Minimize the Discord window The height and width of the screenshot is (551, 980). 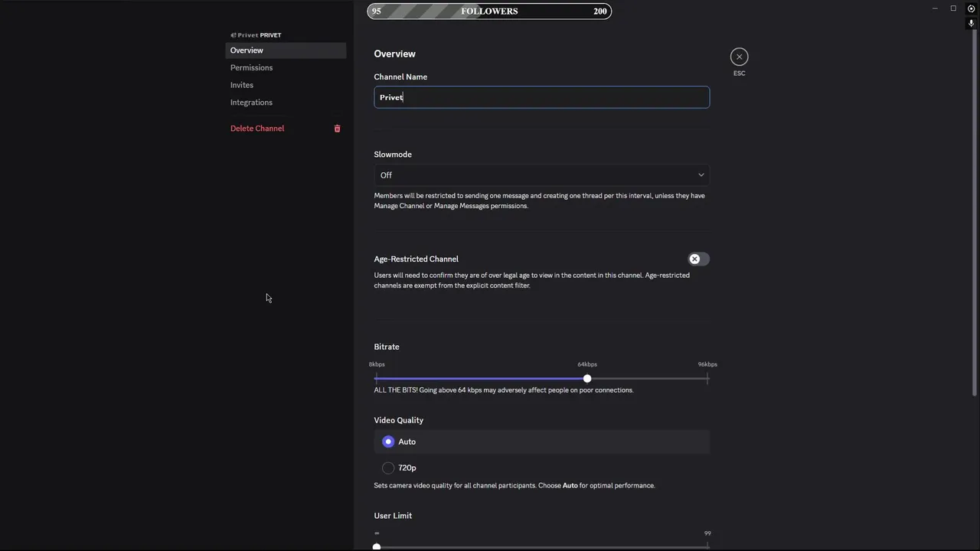pyautogui.click(x=935, y=8)
